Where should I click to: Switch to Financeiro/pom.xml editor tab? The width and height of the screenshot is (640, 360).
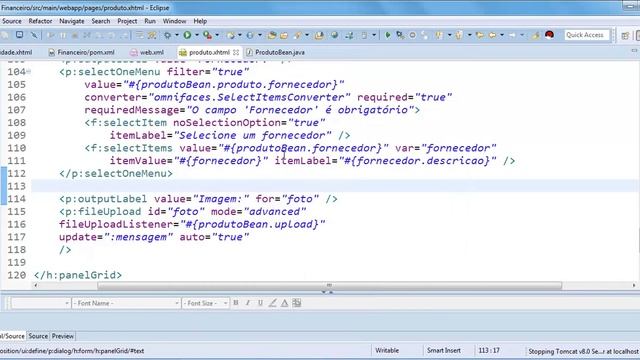coord(81,52)
